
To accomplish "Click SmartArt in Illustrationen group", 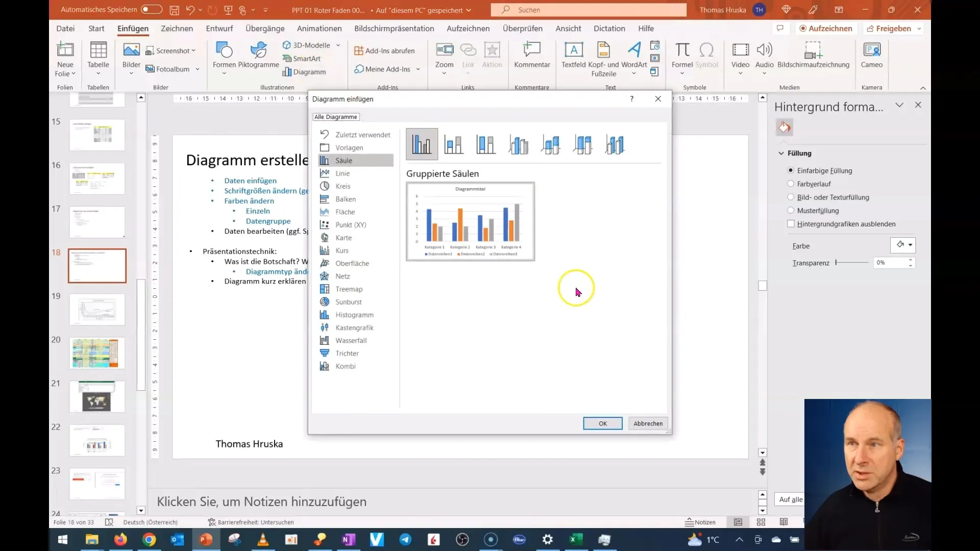I will 301,59.
